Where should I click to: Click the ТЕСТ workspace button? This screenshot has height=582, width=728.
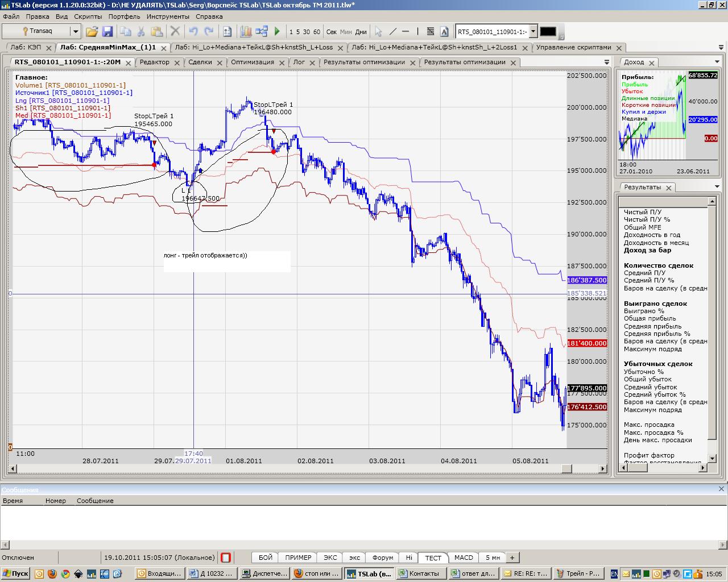point(433,558)
